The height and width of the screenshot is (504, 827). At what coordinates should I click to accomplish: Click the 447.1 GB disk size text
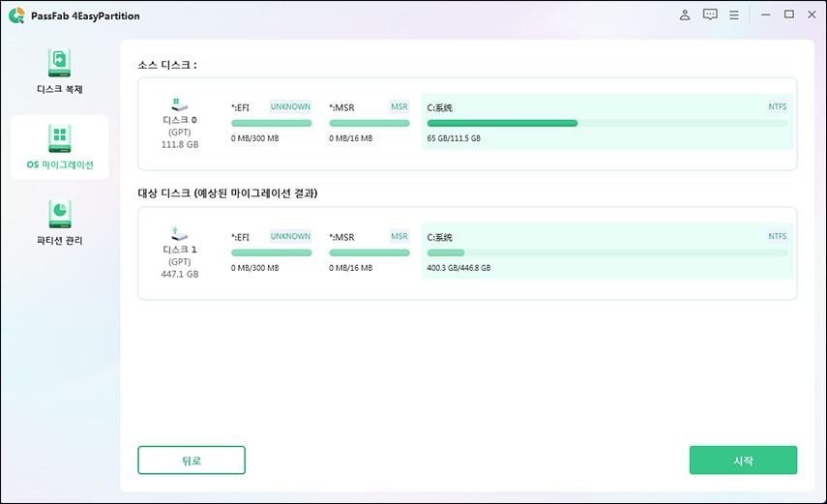click(180, 275)
